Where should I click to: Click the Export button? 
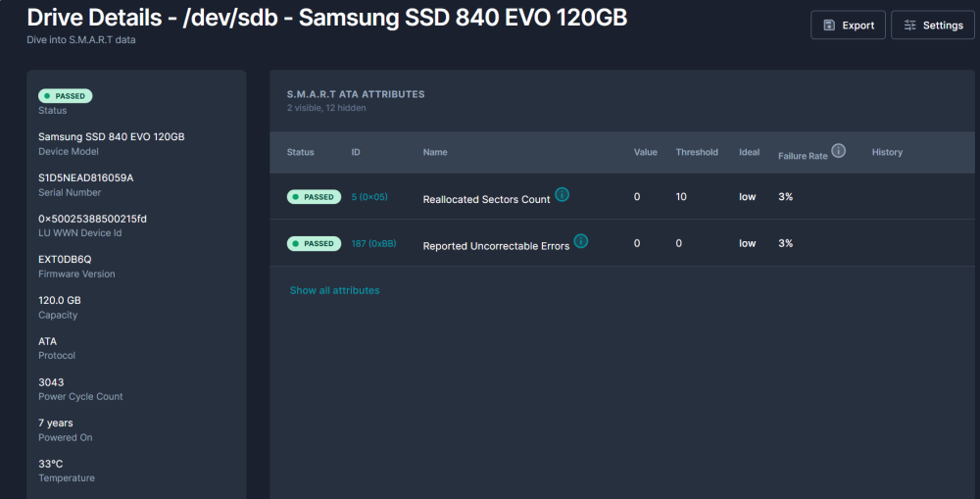click(x=848, y=25)
